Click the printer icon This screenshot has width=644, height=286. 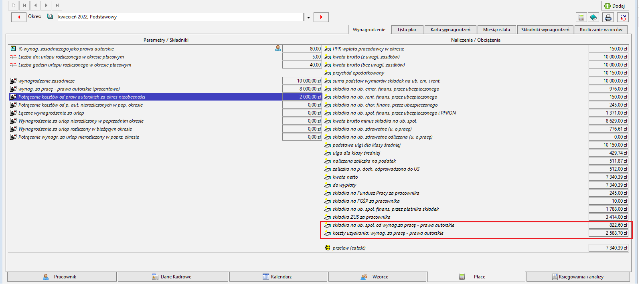coord(608,17)
